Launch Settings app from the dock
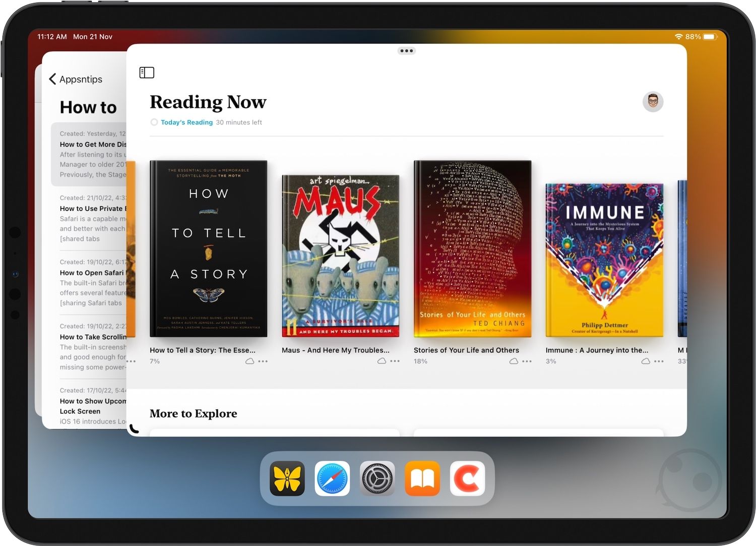This screenshot has height=546, width=756. tap(377, 478)
